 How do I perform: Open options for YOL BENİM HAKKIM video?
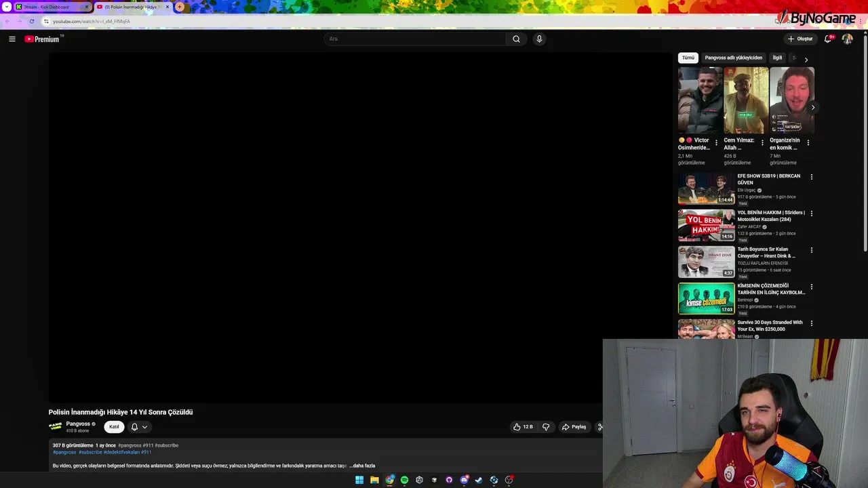pos(811,213)
